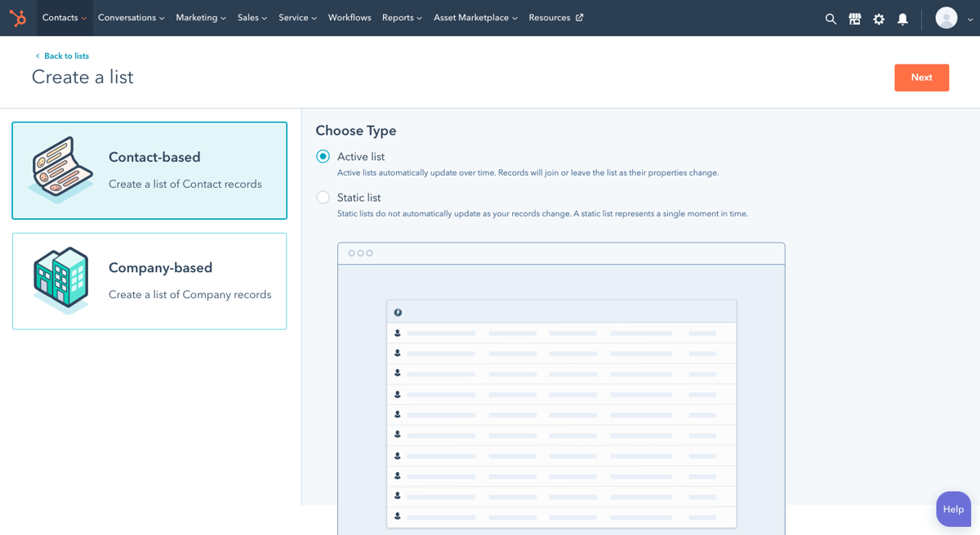Click the Resources external link icon
Screen dimensions: 980x535
pyautogui.click(x=580, y=18)
